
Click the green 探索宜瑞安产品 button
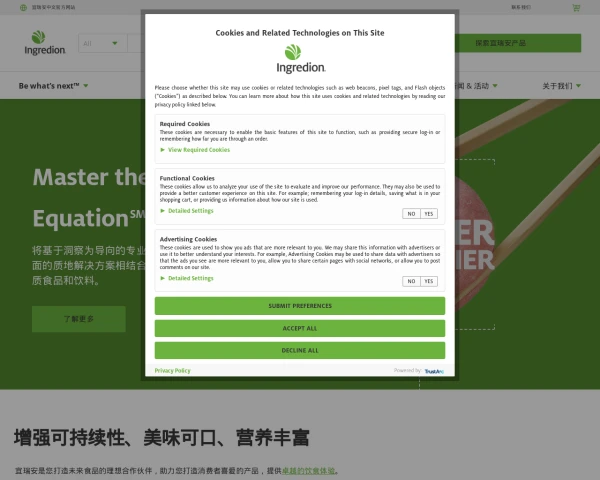[518, 43]
